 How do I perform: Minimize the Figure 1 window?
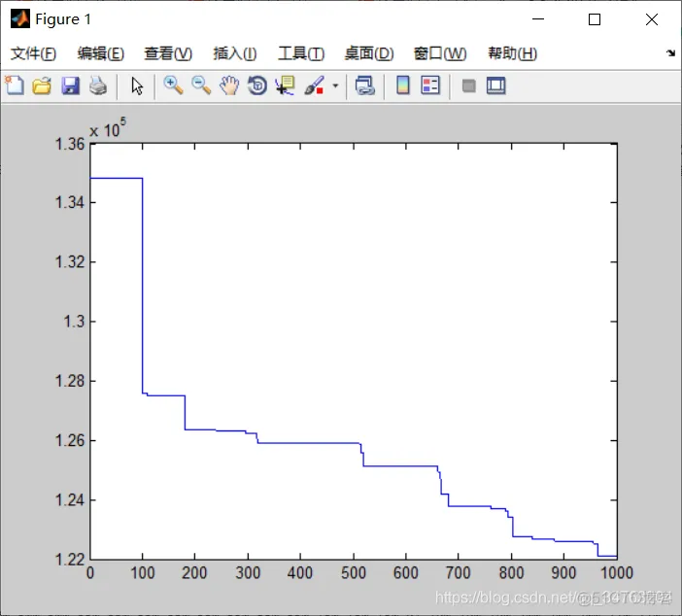pos(538,19)
